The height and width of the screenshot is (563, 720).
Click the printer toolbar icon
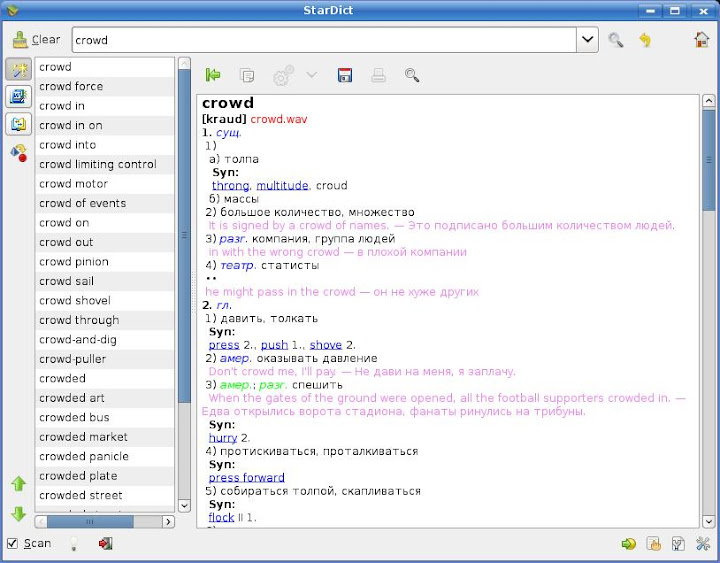point(378,75)
